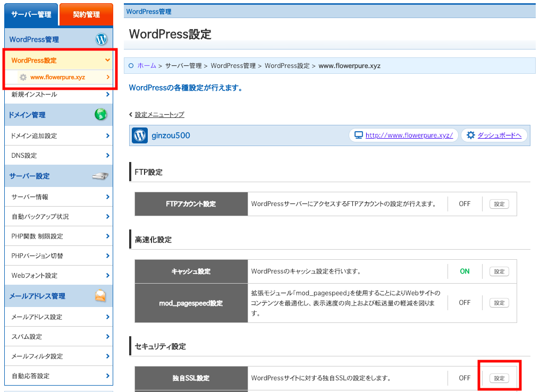Open 自動応答設定 menu item
This screenshot has width=540, height=392.
click(x=59, y=376)
